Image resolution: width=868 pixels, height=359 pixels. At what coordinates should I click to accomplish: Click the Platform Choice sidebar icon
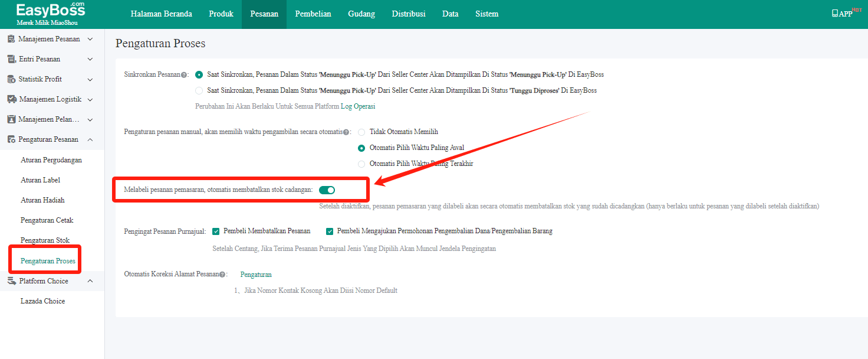[x=11, y=281]
